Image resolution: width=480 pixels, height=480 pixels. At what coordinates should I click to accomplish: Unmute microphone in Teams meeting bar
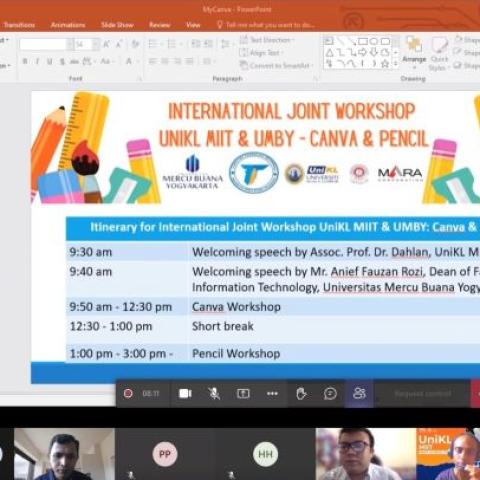coord(214,394)
